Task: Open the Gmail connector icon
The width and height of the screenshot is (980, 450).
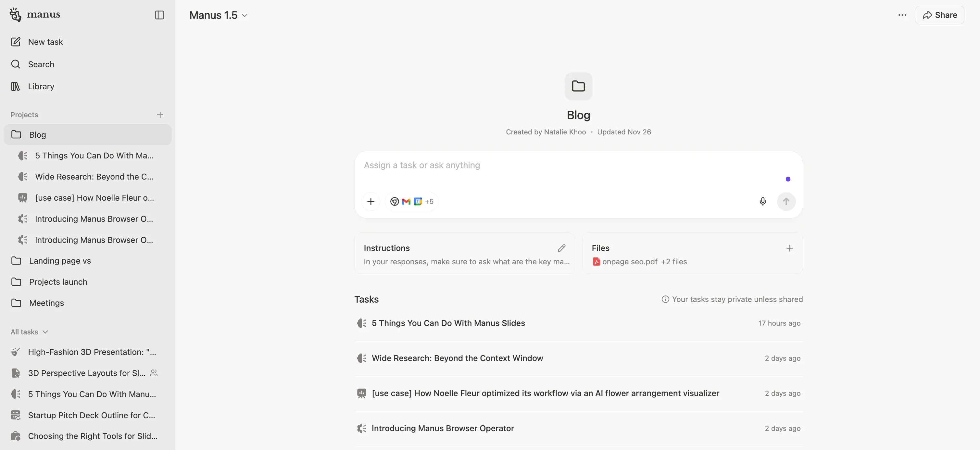Action: (406, 201)
